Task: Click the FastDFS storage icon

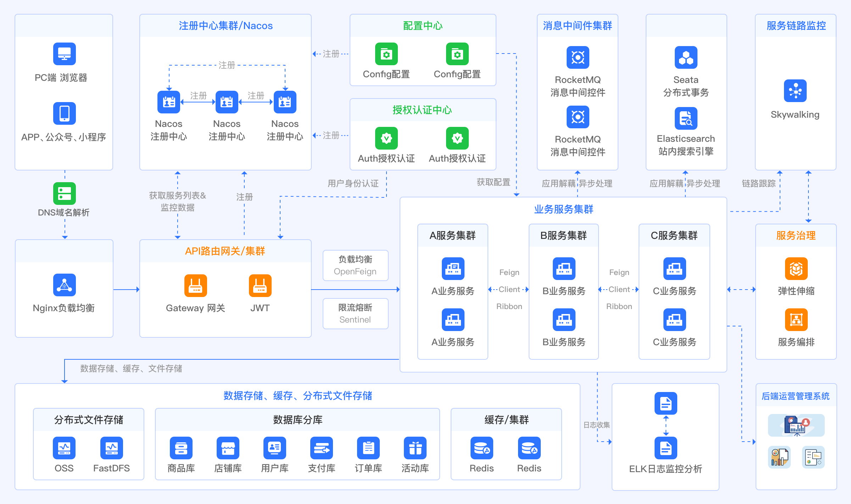Action: (x=111, y=448)
